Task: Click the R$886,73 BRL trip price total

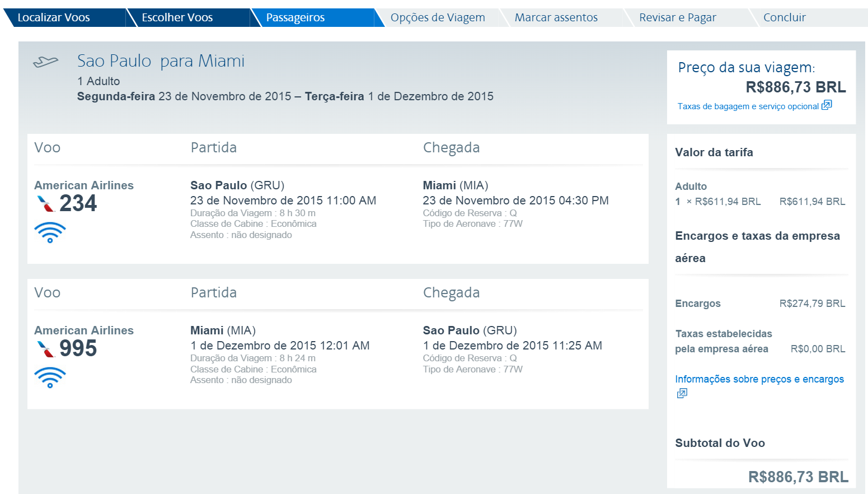Action: click(795, 87)
